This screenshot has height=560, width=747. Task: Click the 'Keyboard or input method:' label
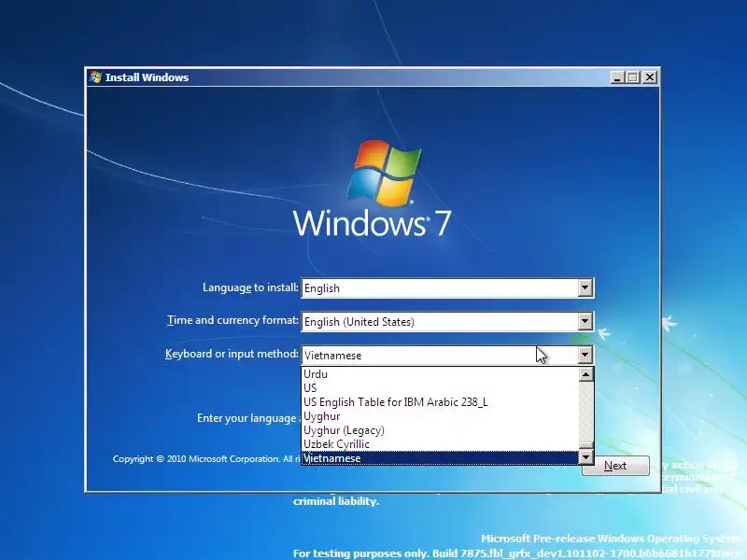coord(232,354)
